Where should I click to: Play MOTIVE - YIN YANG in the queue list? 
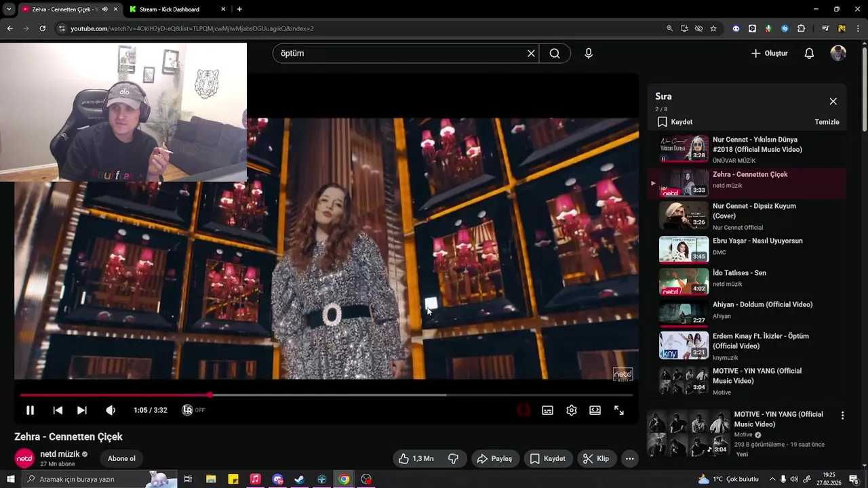[748, 382]
